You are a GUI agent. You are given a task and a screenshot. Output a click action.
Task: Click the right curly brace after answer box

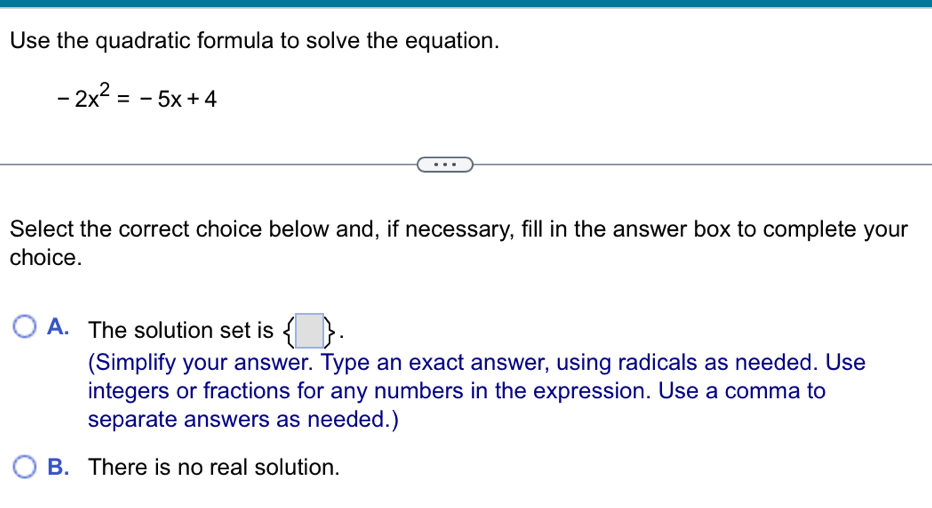click(330, 332)
